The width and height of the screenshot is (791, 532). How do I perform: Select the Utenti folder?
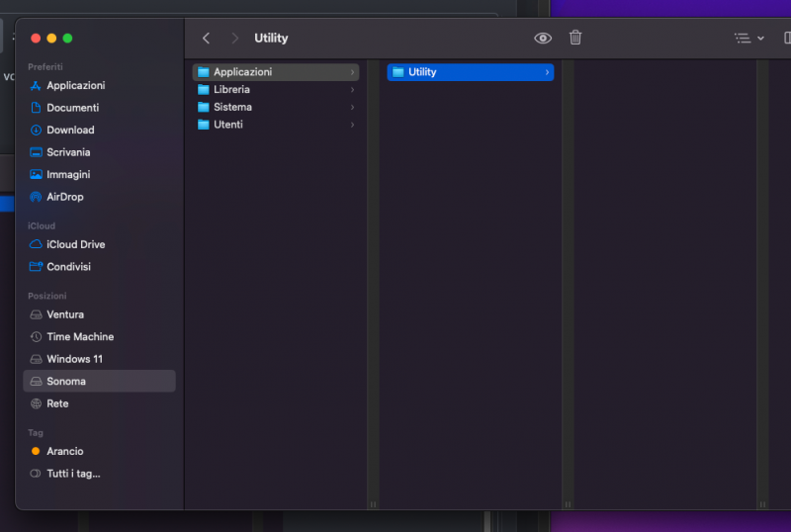276,125
